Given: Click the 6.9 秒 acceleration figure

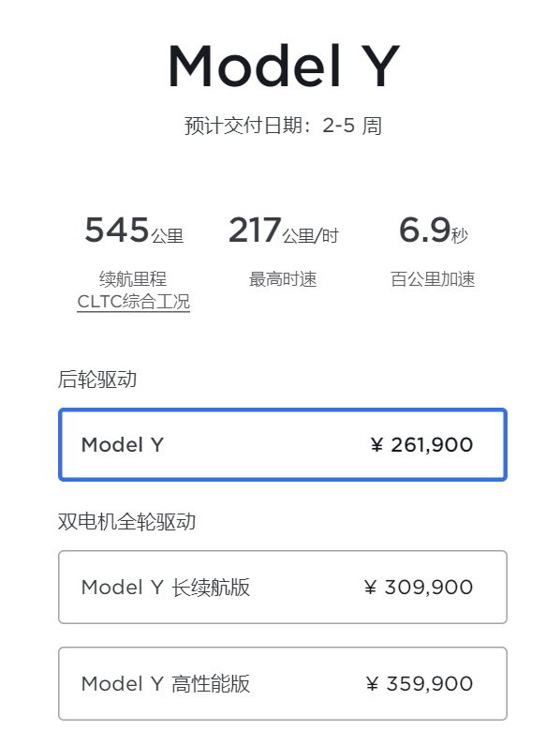Looking at the screenshot, I should tap(434, 231).
